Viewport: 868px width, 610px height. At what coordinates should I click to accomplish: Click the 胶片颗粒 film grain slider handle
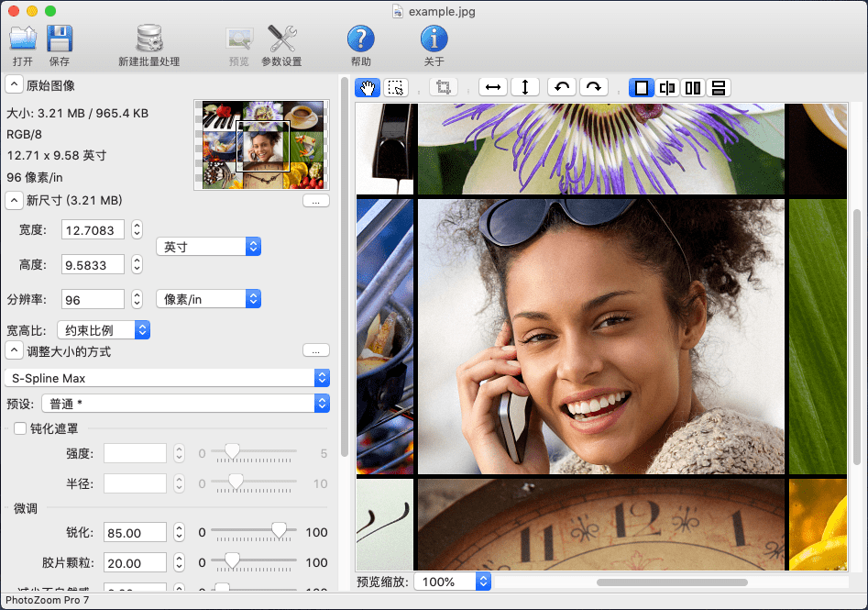tap(232, 560)
